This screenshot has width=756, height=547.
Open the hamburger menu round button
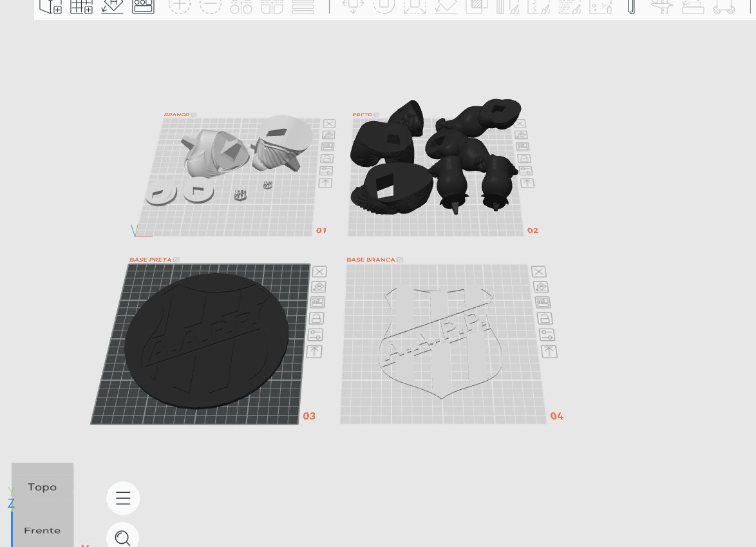(x=123, y=498)
